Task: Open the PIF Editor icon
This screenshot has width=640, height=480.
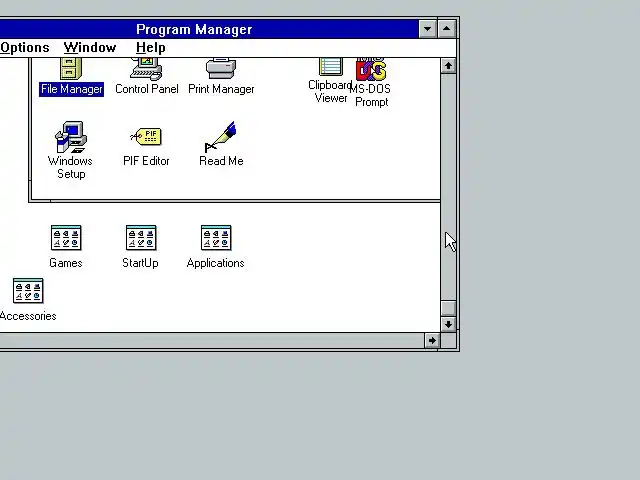Action: 146,137
